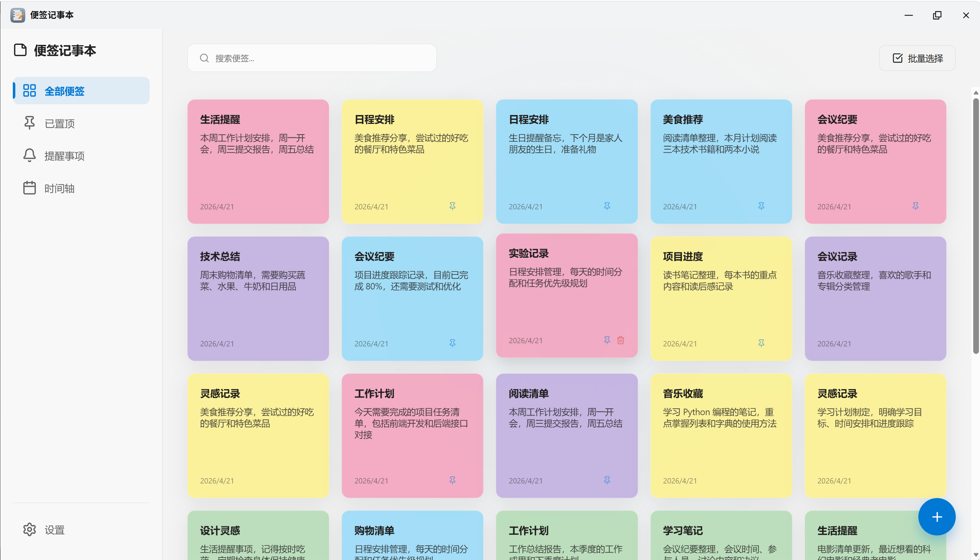Go to 时间轴 timeline view
Image resolution: width=980 pixels, height=560 pixels.
point(59,188)
